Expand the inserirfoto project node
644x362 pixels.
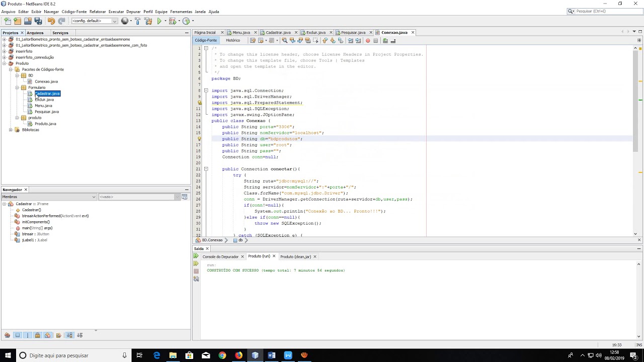(x=4, y=51)
